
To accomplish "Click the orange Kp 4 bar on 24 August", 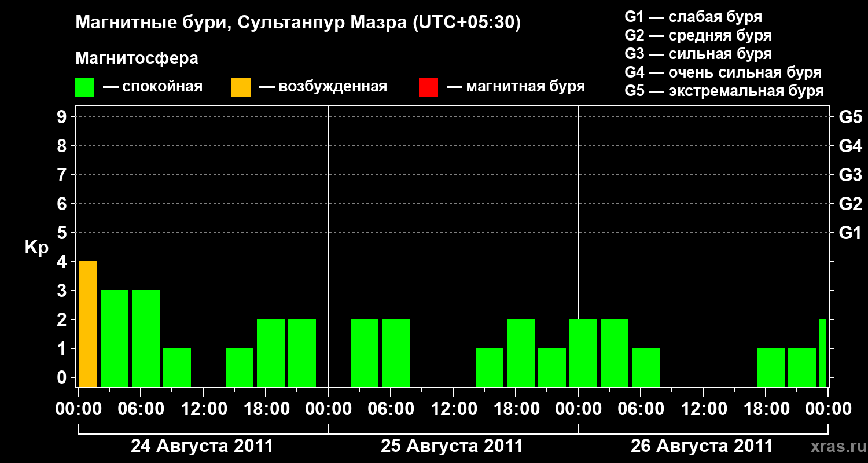I will [88, 324].
